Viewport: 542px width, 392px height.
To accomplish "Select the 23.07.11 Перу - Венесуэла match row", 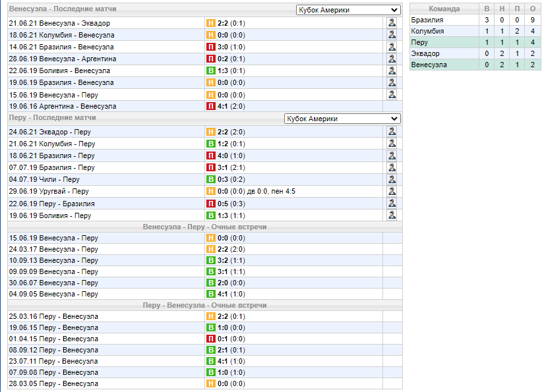I will (x=205, y=361).
